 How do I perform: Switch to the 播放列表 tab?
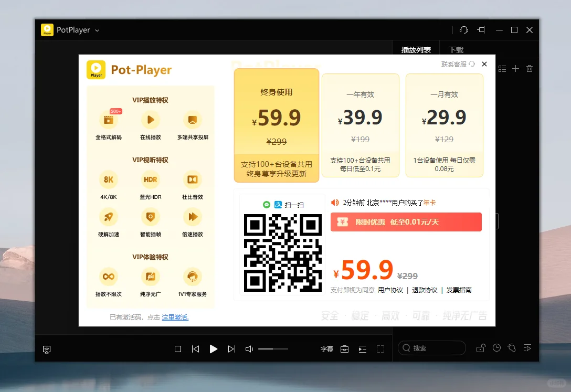coord(416,49)
